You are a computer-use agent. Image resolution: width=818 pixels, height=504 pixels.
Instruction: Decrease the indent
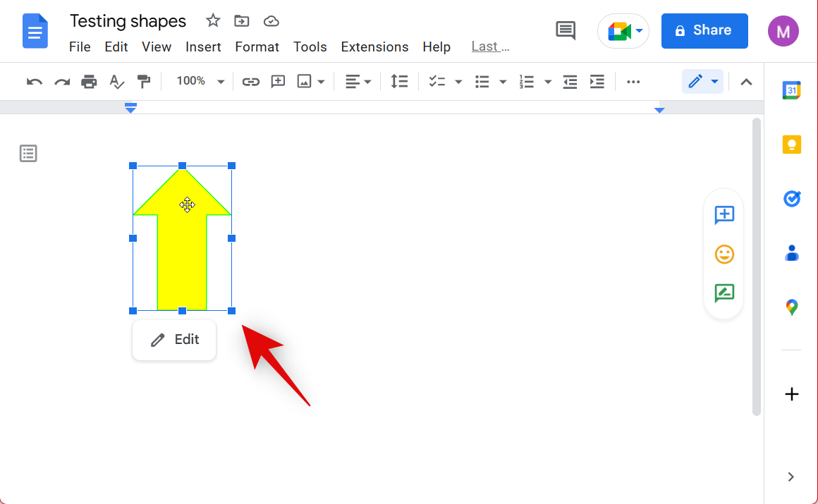[570, 82]
